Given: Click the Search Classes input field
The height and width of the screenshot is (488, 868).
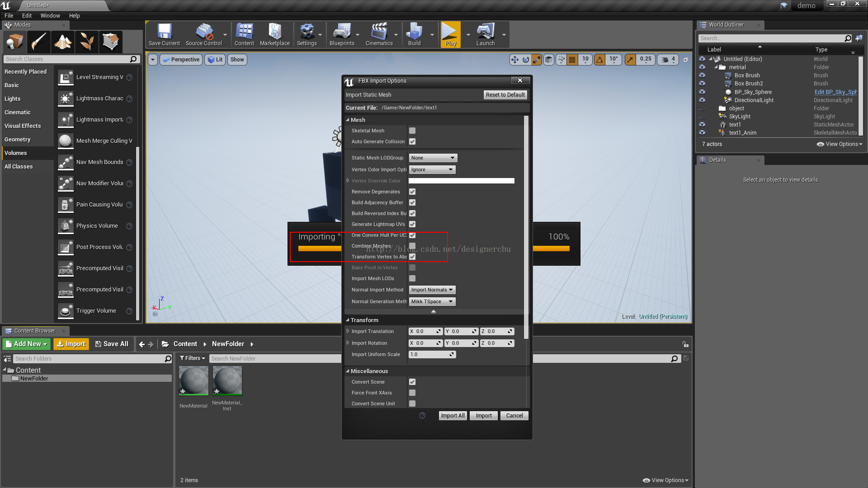Looking at the screenshot, I should point(71,59).
